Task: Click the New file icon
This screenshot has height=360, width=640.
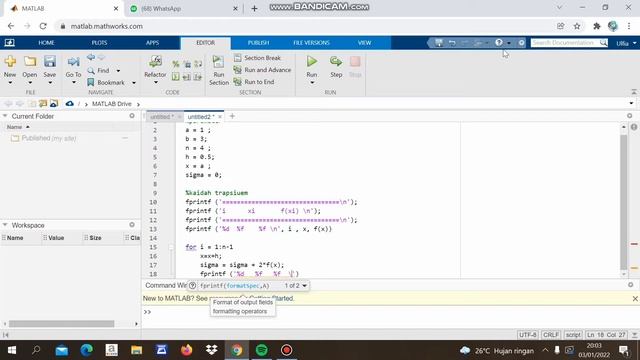Action: [x=10, y=62]
